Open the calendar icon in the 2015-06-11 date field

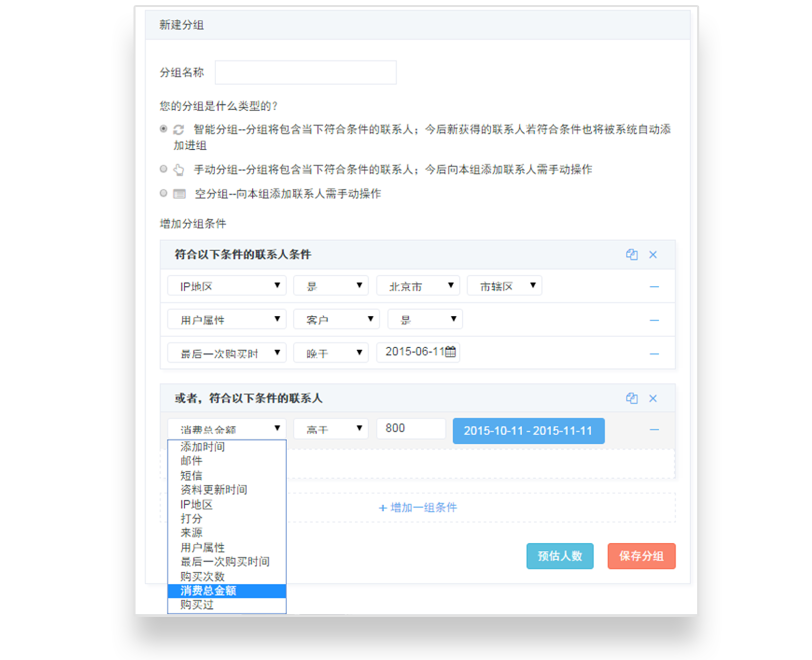tap(450, 352)
